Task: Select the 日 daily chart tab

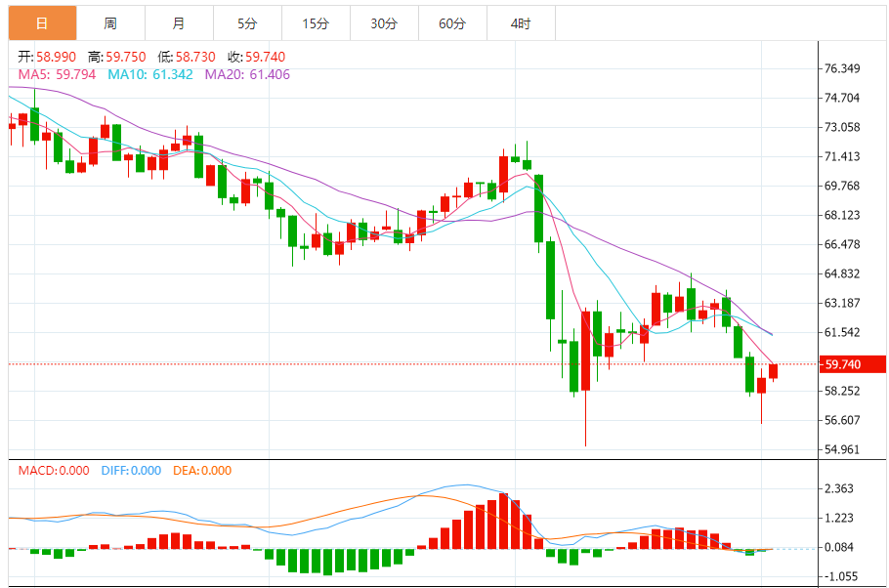Action: (x=43, y=23)
